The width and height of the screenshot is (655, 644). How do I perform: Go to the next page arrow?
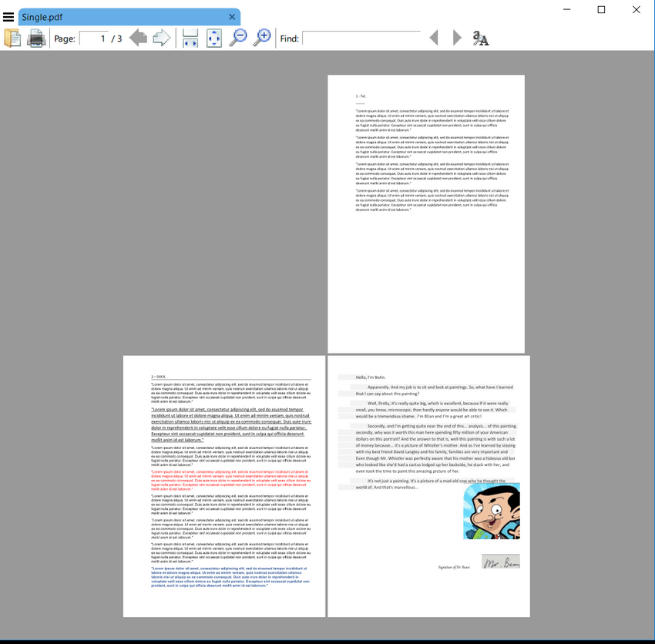(x=162, y=38)
